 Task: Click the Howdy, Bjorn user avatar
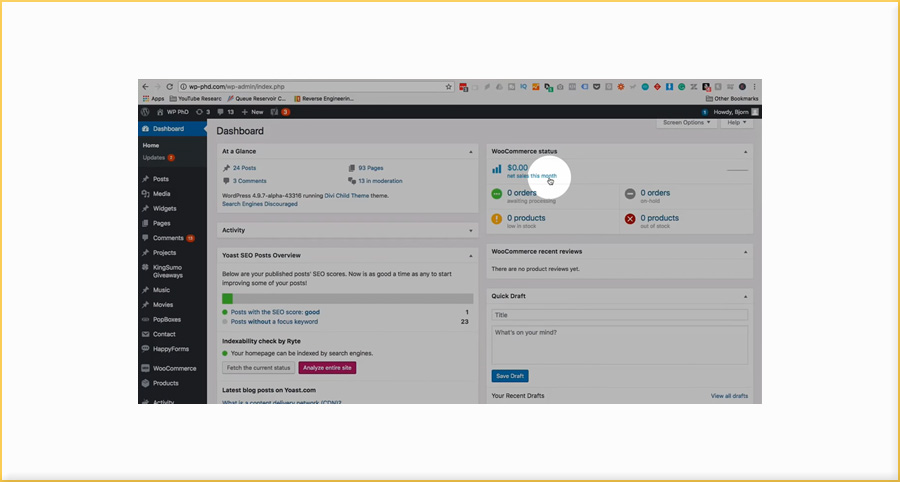(755, 112)
